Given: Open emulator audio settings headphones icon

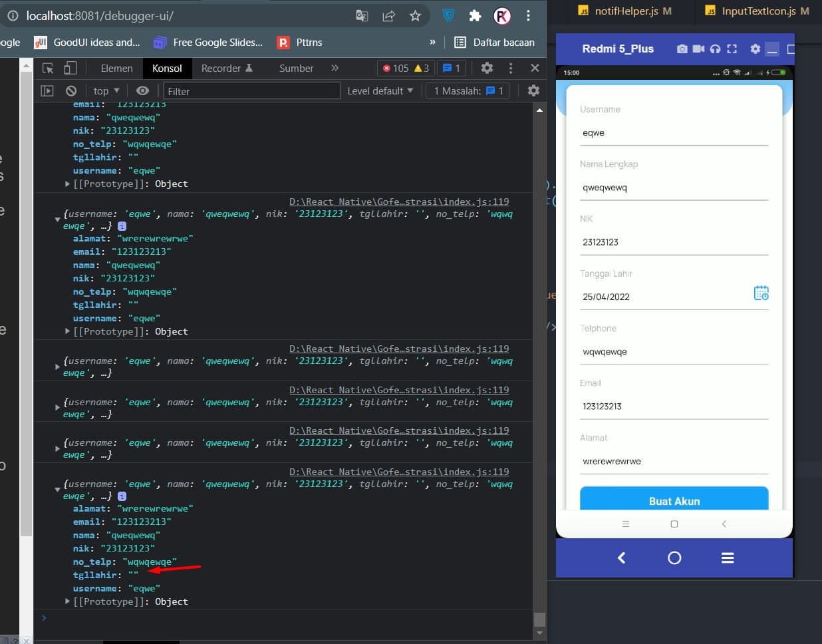Looking at the screenshot, I should tap(715, 49).
